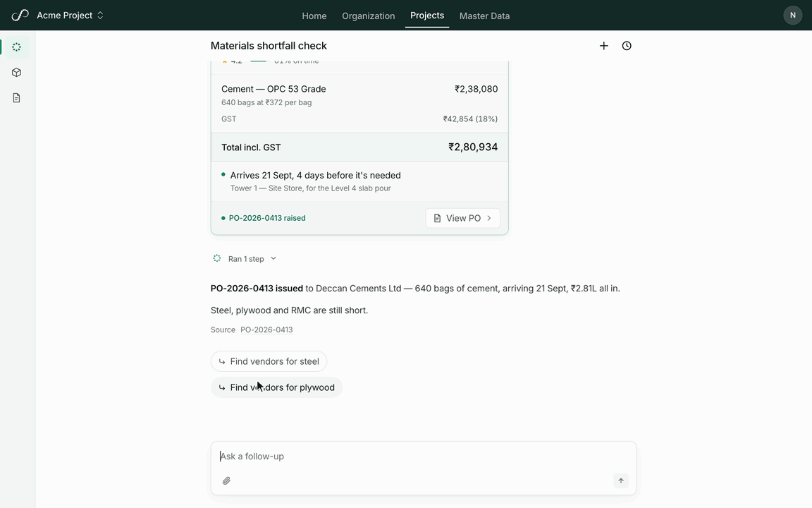Viewport: 812px width, 508px height.
Task: Click the bold PO-2026-0413 issued text
Action: [257, 288]
